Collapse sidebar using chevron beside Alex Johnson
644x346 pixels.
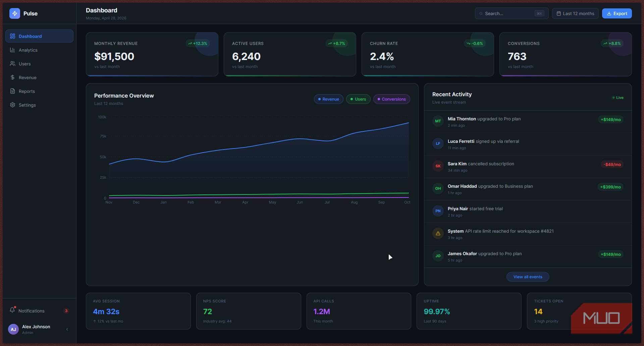click(67, 329)
